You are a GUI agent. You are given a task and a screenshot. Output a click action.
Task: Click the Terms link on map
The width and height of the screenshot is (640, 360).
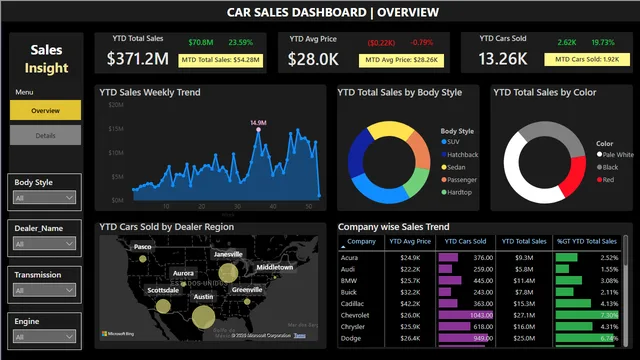(300, 336)
